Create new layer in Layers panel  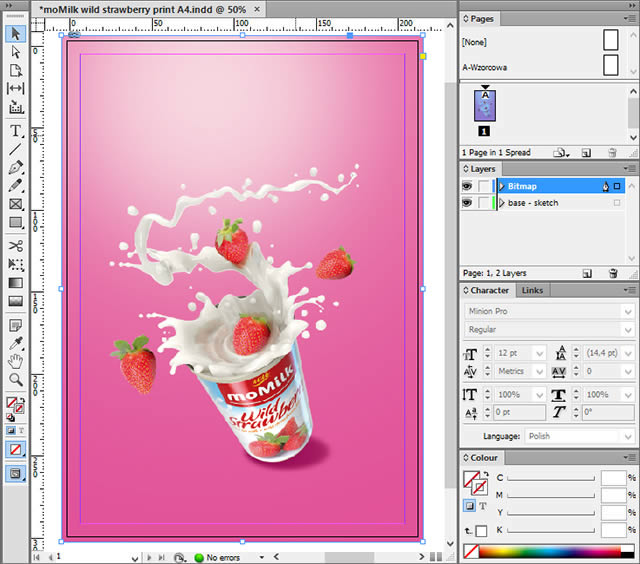click(587, 273)
